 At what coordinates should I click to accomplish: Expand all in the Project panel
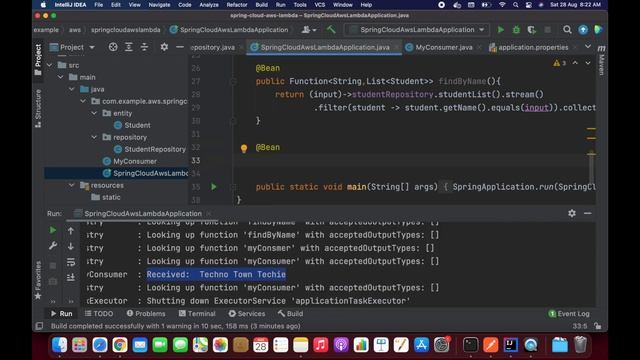[x=129, y=47]
